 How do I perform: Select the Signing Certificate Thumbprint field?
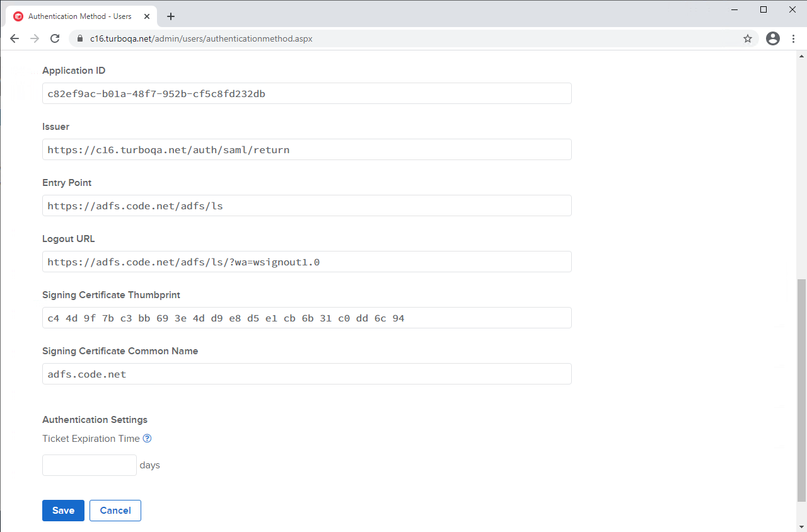click(x=306, y=318)
